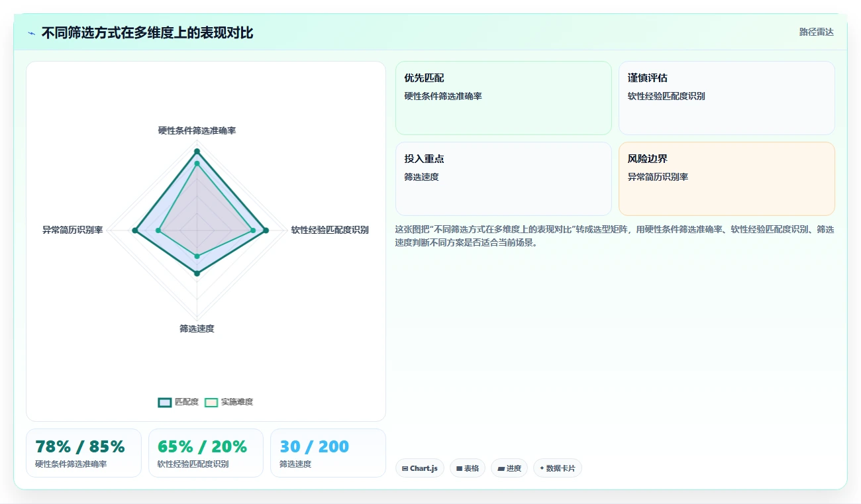Click the right outer radar data point

(266, 230)
